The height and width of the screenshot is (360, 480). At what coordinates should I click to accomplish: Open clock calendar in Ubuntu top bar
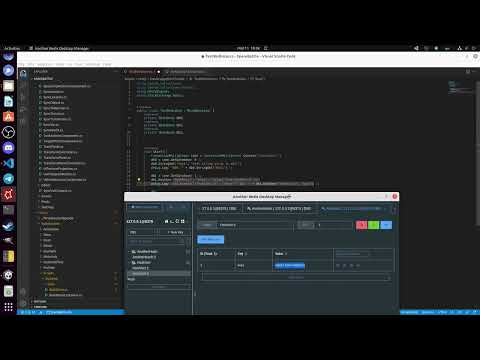click(248, 48)
